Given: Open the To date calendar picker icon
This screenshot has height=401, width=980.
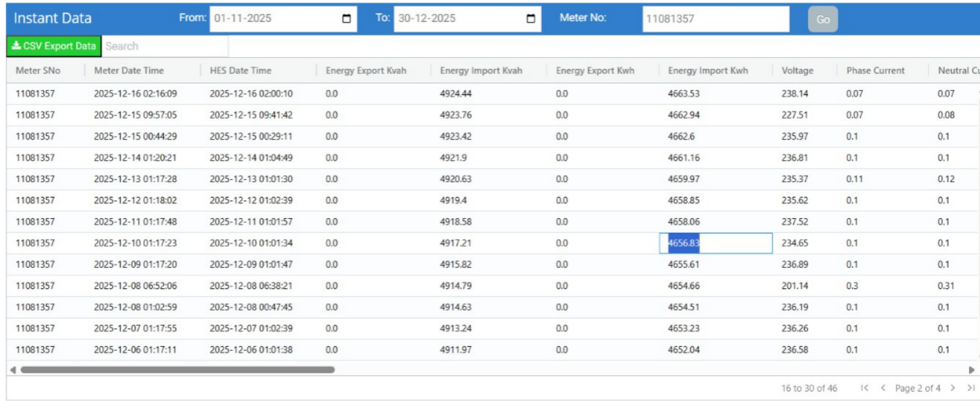Looking at the screenshot, I should [x=531, y=19].
